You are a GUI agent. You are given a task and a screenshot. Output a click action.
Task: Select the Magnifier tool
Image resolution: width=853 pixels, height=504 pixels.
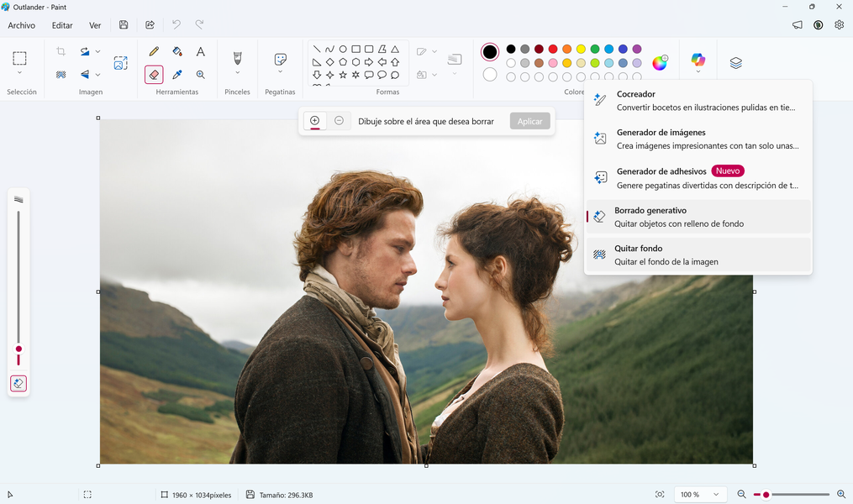click(x=201, y=75)
